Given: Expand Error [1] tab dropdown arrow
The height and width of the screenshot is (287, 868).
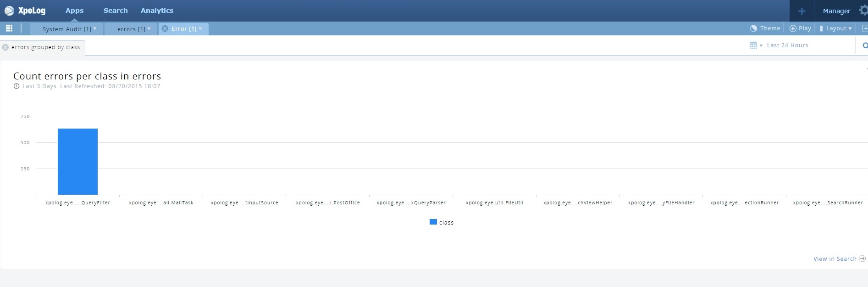Looking at the screenshot, I should tap(200, 28).
